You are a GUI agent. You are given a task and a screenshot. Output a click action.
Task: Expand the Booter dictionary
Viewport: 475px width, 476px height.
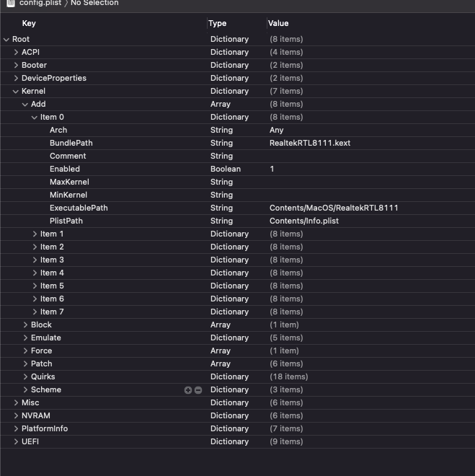[16, 65]
